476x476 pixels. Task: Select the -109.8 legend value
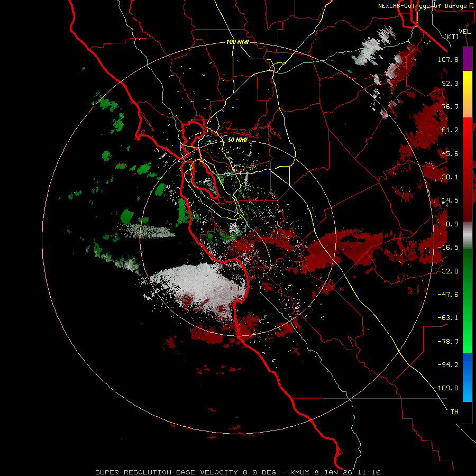coord(446,388)
